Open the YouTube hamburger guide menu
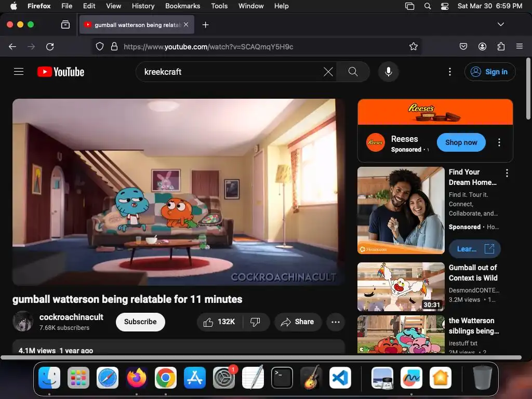 pyautogui.click(x=19, y=72)
